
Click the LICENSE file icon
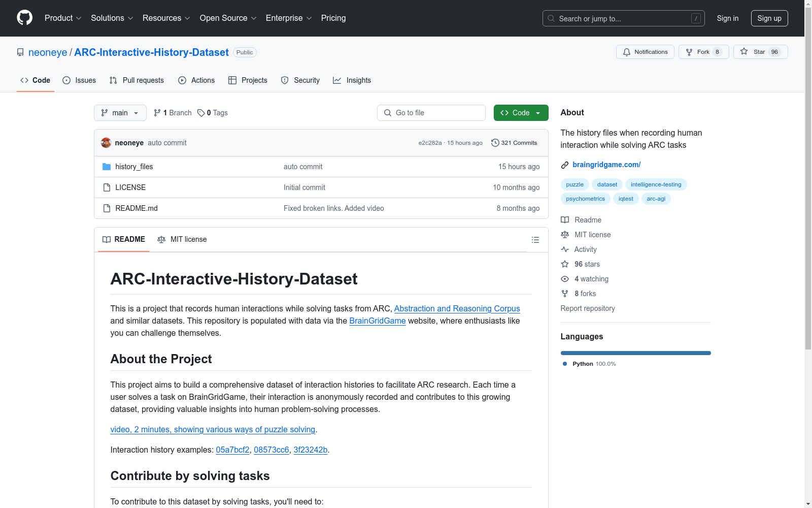[107, 187]
